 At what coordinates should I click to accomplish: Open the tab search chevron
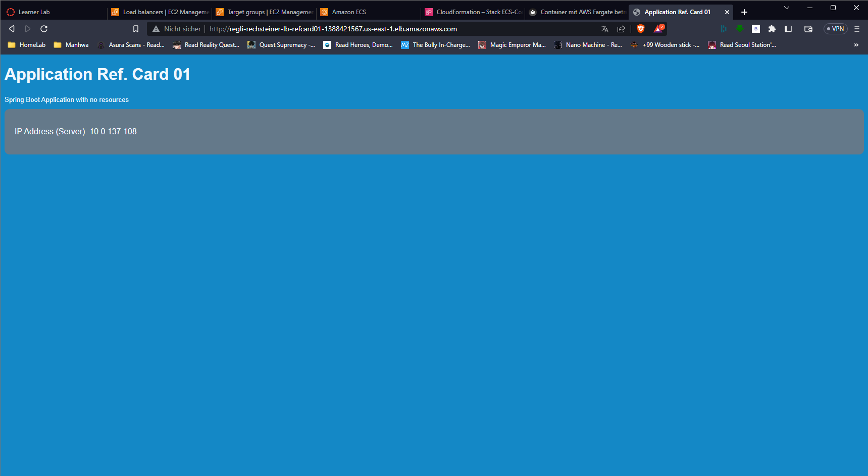click(786, 8)
